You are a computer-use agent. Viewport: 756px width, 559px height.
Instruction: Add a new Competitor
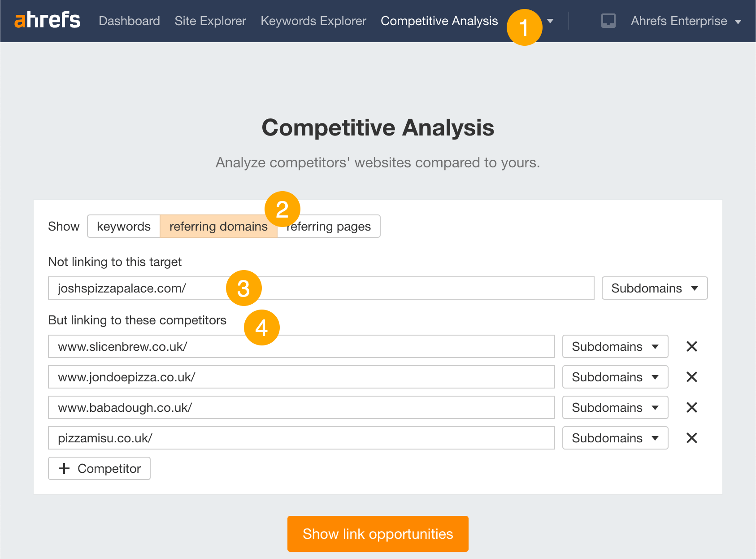99,468
